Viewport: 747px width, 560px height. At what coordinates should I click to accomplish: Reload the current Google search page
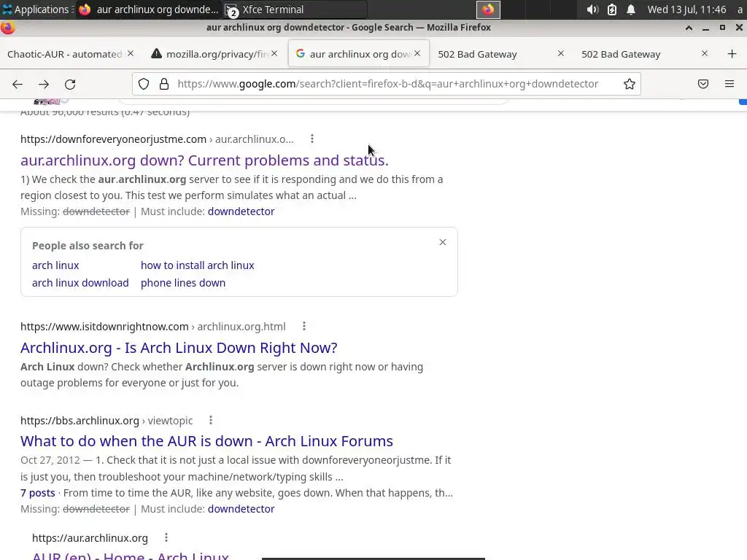click(70, 85)
